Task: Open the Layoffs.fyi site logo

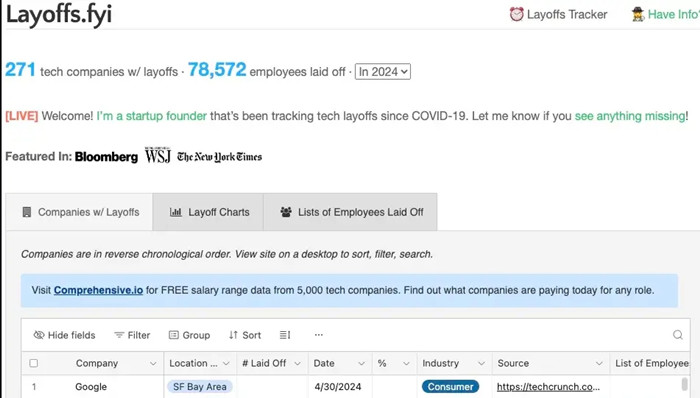Action: [x=58, y=14]
